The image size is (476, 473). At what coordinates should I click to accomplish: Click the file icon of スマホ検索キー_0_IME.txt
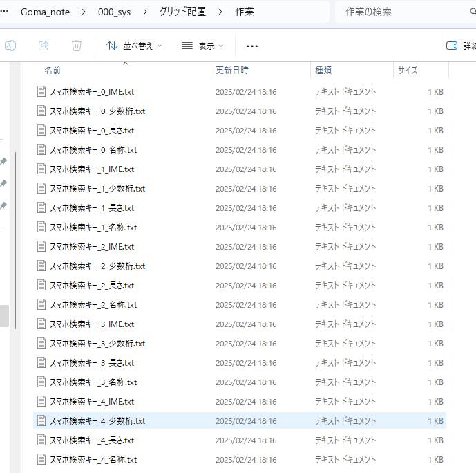41,91
